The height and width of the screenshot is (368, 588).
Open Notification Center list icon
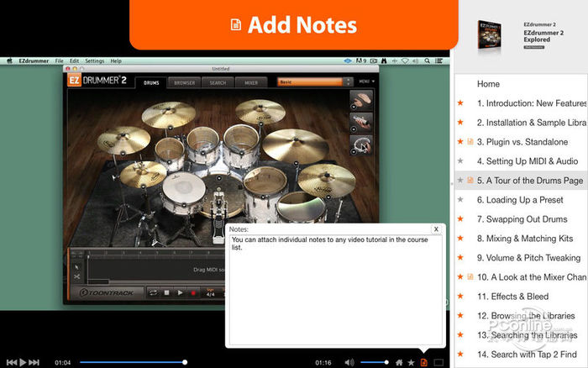(438, 60)
